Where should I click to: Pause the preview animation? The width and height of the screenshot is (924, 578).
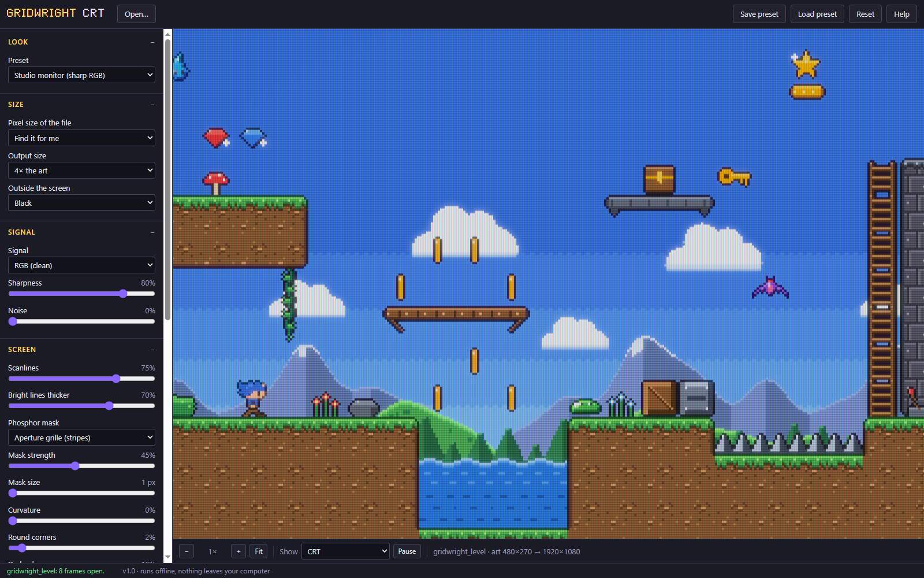[x=407, y=551]
